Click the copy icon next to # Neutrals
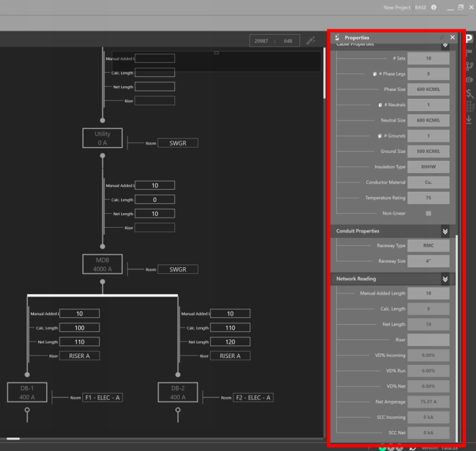 [380, 105]
